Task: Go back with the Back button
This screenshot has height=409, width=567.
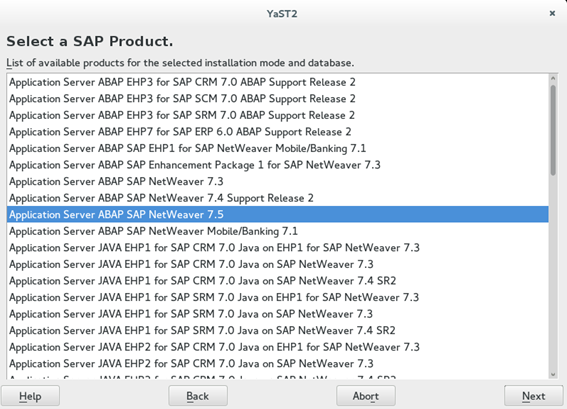Action: (x=198, y=396)
